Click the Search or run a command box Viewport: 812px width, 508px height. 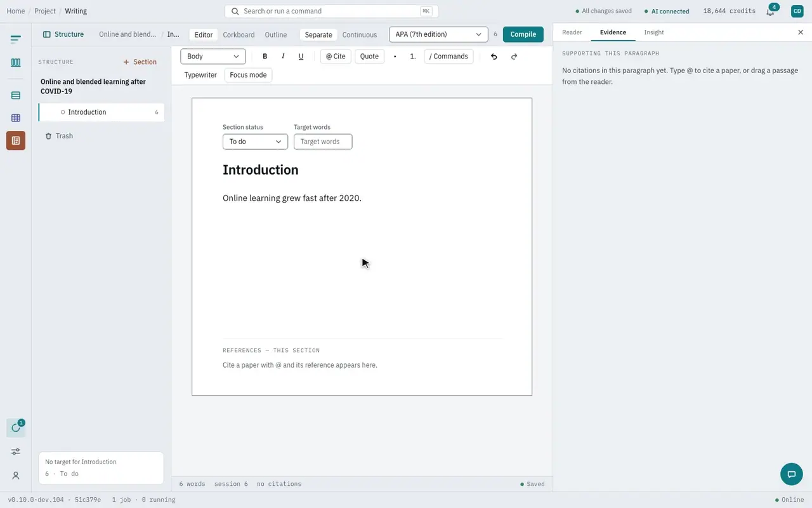click(x=331, y=11)
